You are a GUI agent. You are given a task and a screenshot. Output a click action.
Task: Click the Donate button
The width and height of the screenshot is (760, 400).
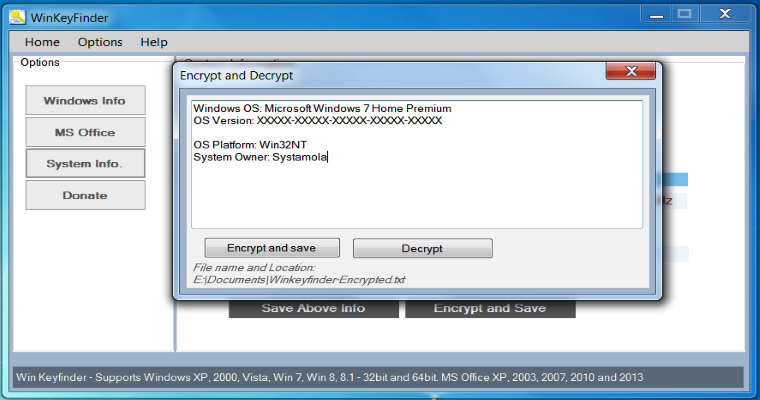(x=85, y=195)
